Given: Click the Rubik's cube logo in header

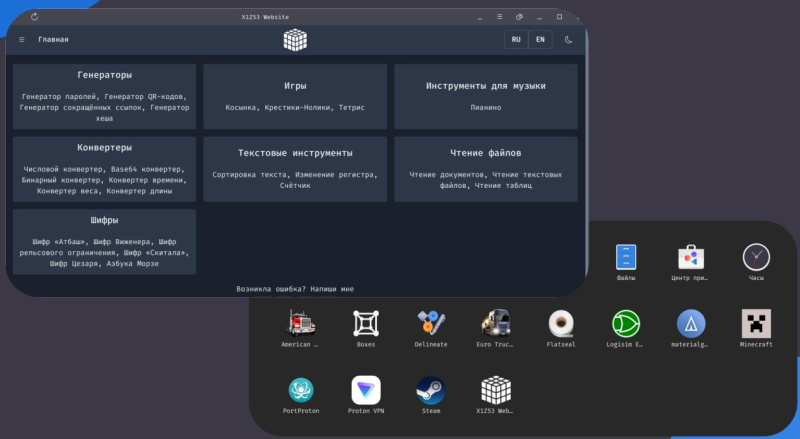Looking at the screenshot, I should click(295, 40).
